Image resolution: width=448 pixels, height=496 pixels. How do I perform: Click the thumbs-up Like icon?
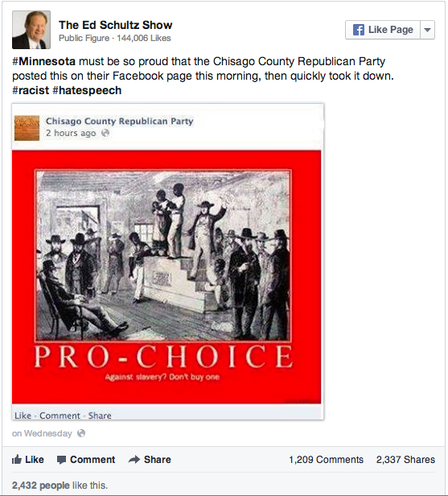[x=17, y=459]
